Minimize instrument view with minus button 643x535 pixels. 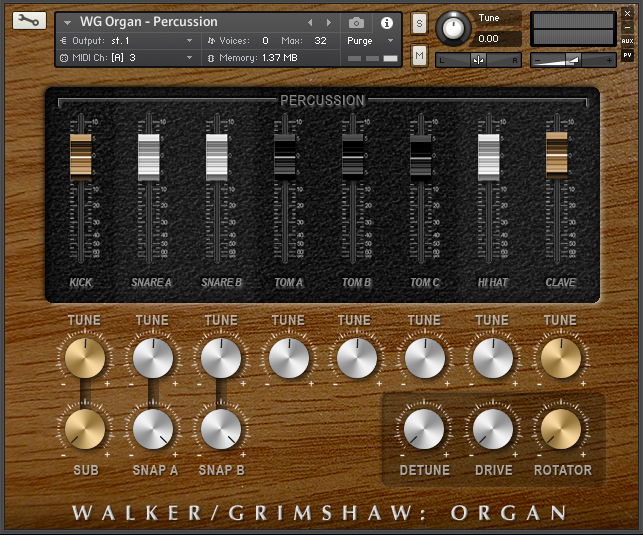click(627, 27)
